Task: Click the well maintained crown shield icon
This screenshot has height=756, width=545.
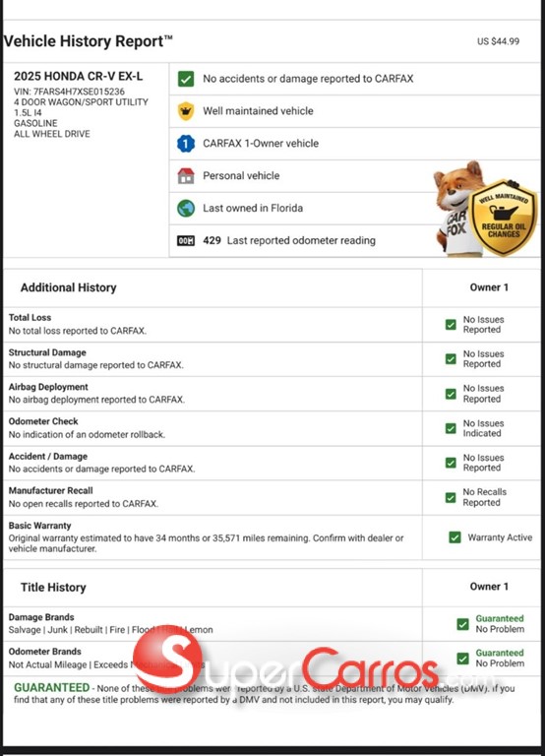Action: click(x=186, y=111)
